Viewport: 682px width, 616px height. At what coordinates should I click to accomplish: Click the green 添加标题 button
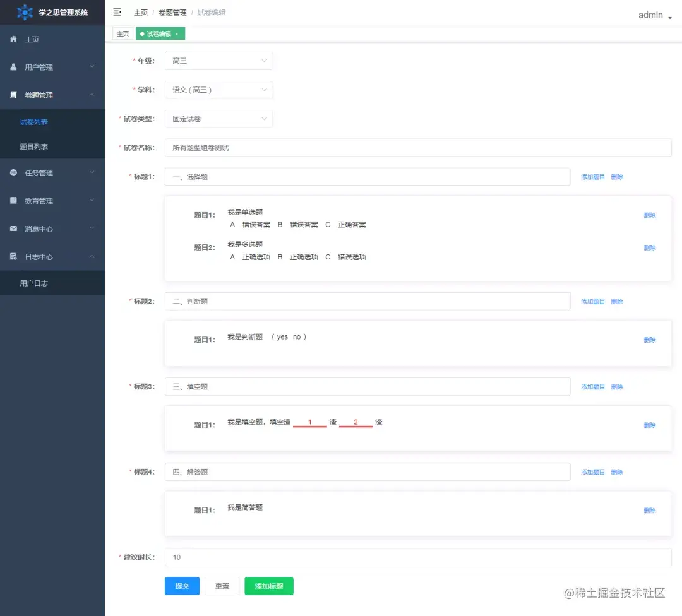click(269, 586)
